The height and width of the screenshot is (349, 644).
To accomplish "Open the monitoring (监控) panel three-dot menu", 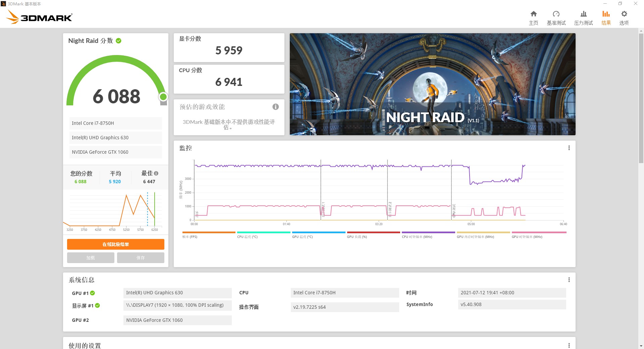I will tap(569, 148).
